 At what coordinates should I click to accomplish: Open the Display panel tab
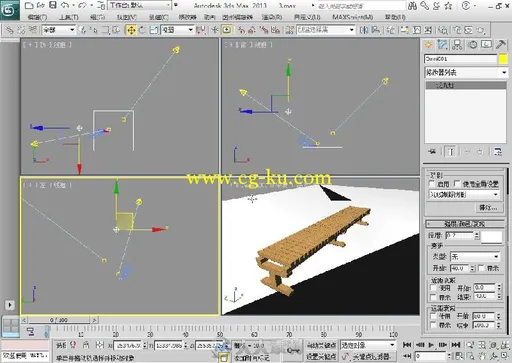(x=486, y=45)
